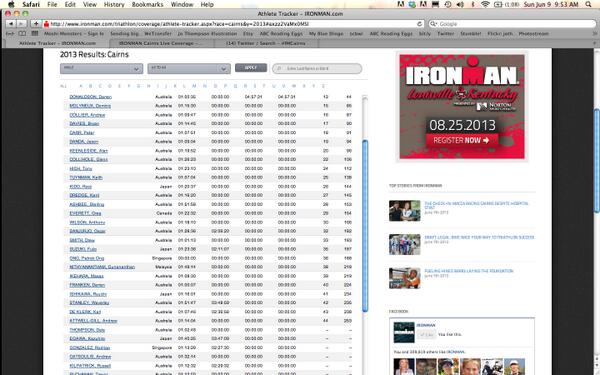
Task: Go back with Safari's back arrow
Action: pyautogui.click(x=11, y=24)
